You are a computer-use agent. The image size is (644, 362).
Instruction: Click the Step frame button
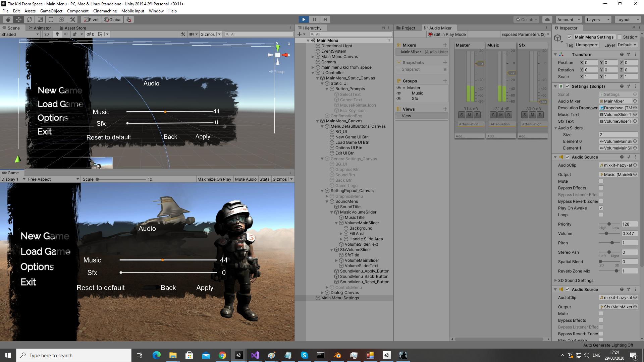[325, 19]
